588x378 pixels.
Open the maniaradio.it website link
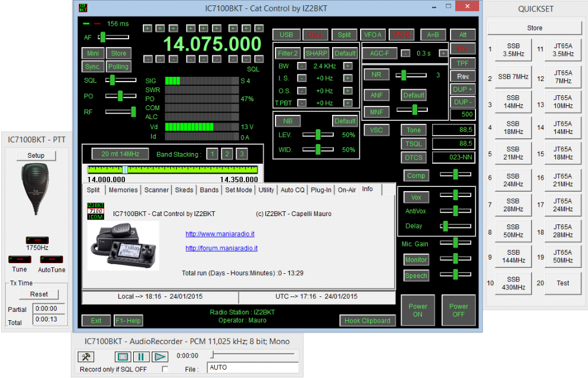pos(220,234)
